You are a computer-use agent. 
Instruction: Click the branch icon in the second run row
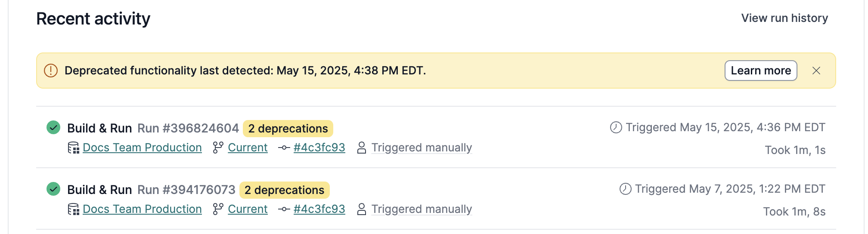[218, 209]
